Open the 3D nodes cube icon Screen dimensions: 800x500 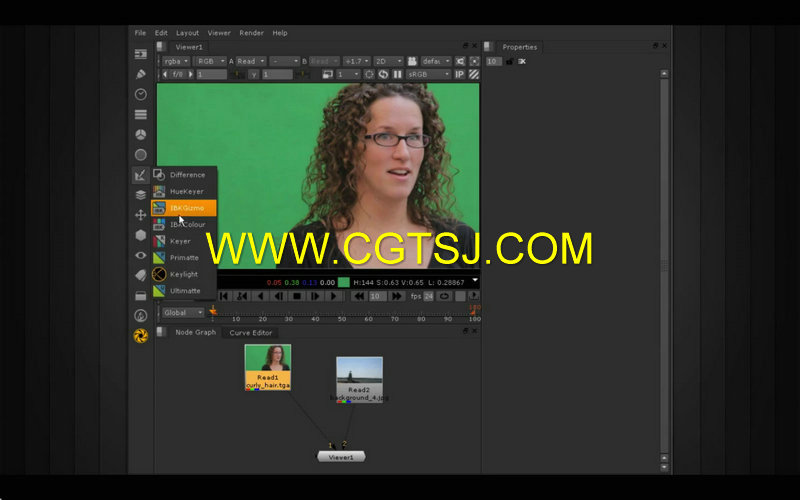(x=140, y=235)
